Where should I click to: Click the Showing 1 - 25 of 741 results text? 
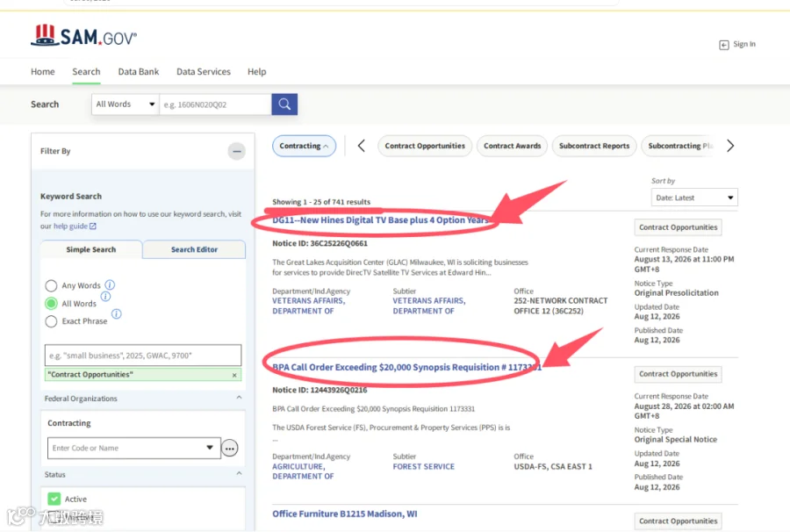[x=321, y=202]
